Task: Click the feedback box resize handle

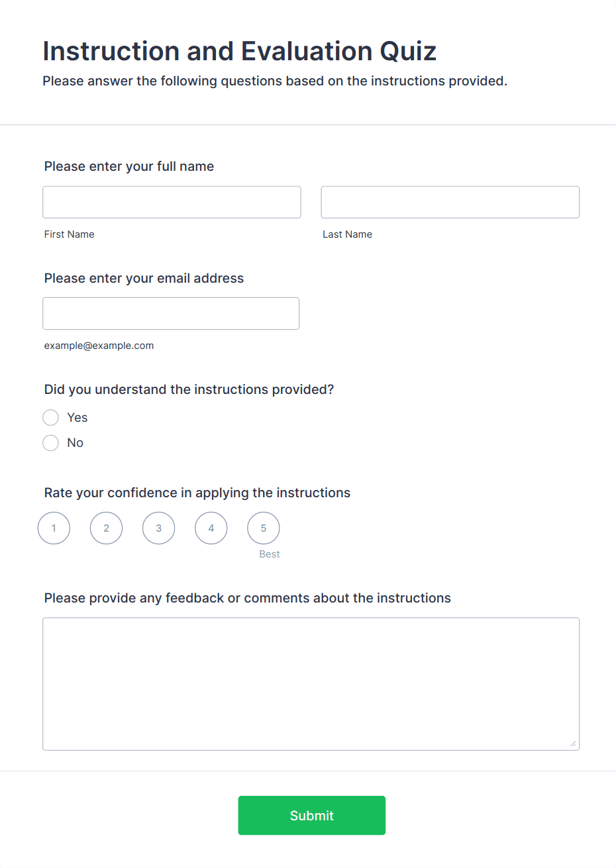Action: click(x=573, y=744)
